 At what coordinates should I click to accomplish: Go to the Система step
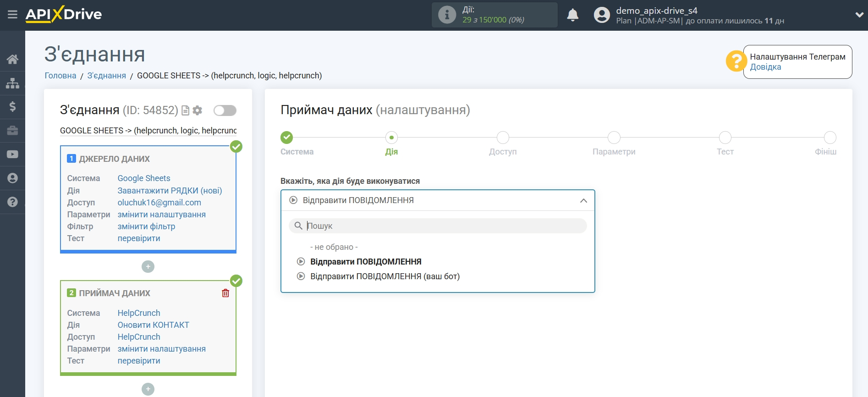click(x=287, y=138)
